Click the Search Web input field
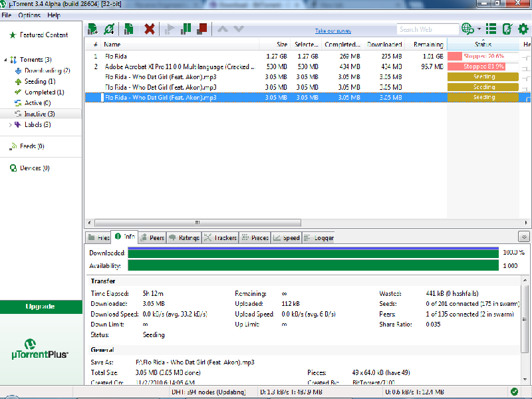The image size is (532, 399). point(428,29)
